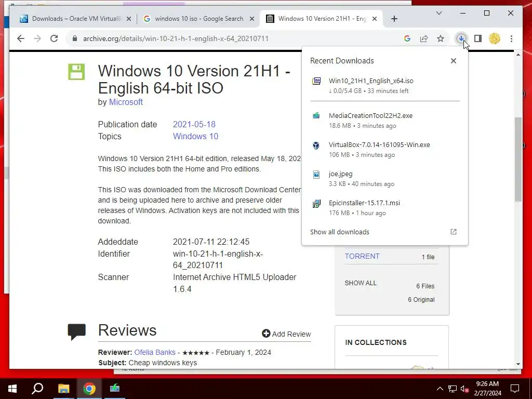Click the page vertical scrollbar thumb
This screenshot has height=399, width=532.
tap(518, 159)
